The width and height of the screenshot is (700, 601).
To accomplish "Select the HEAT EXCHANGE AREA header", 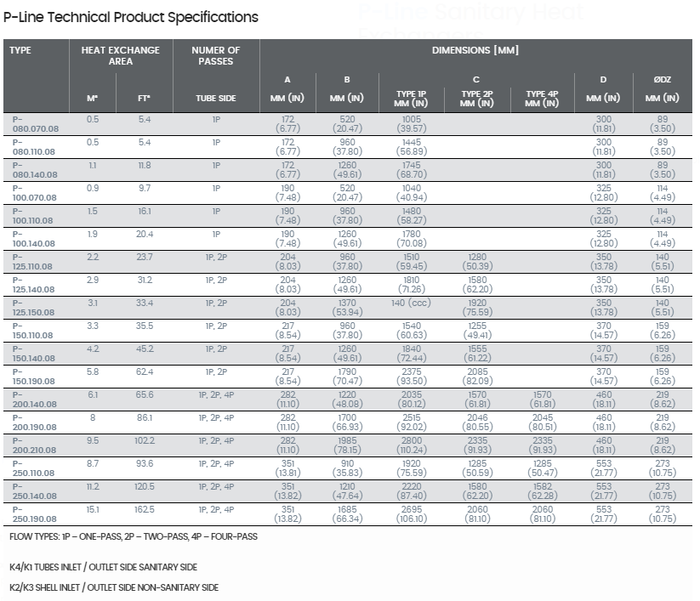I will tap(120, 56).
